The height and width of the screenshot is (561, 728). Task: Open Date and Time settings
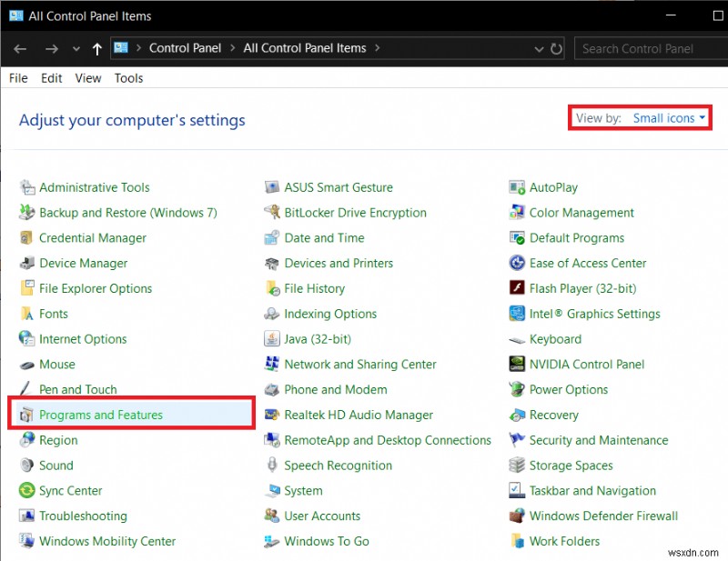pos(324,237)
